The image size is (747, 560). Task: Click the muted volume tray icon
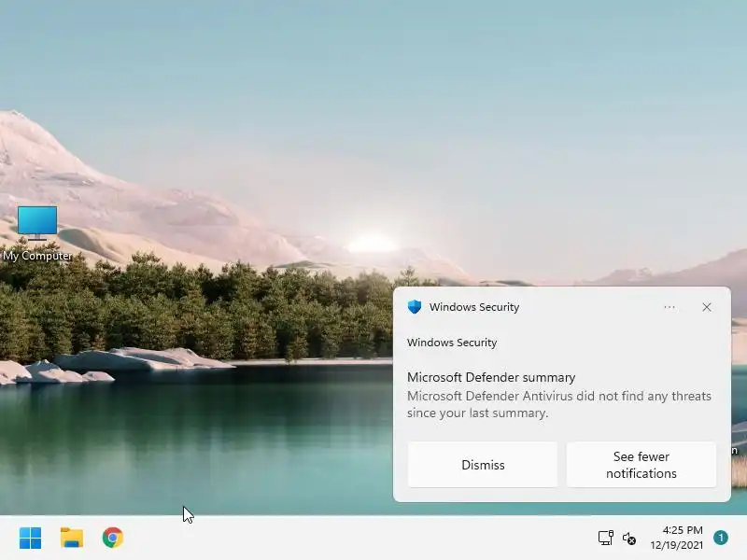628,539
